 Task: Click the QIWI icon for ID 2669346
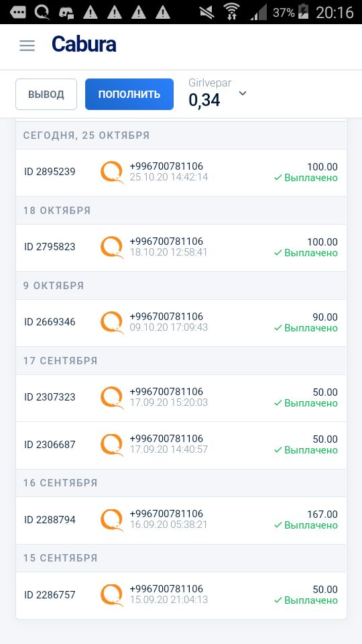pyautogui.click(x=112, y=323)
